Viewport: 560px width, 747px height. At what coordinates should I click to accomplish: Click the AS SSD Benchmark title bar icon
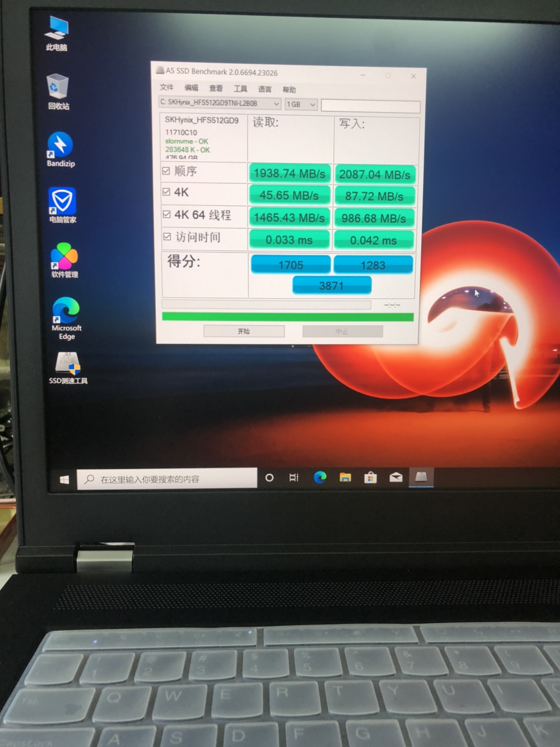[160, 70]
